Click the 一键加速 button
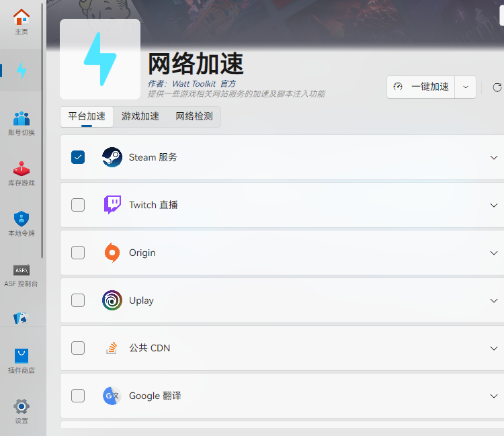Viewport: 504px width, 436px height. pos(421,87)
